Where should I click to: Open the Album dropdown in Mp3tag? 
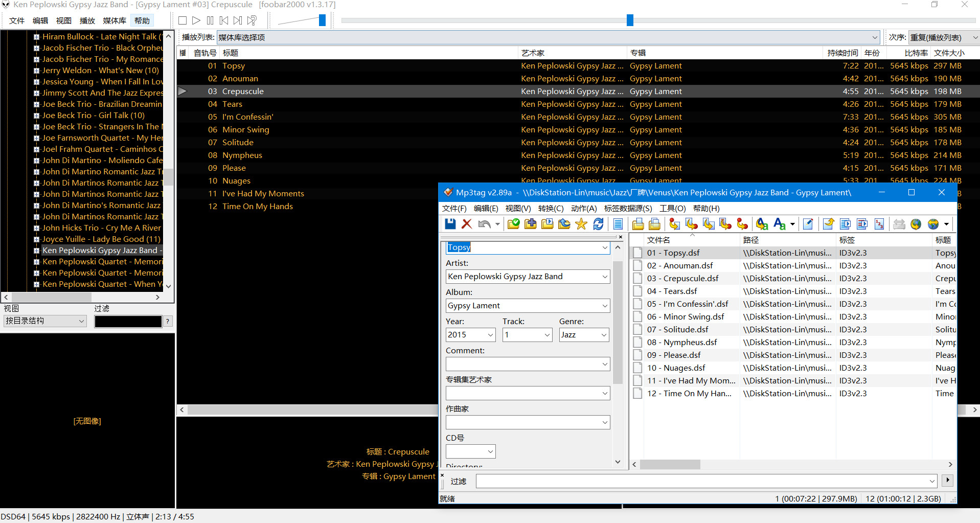605,306
